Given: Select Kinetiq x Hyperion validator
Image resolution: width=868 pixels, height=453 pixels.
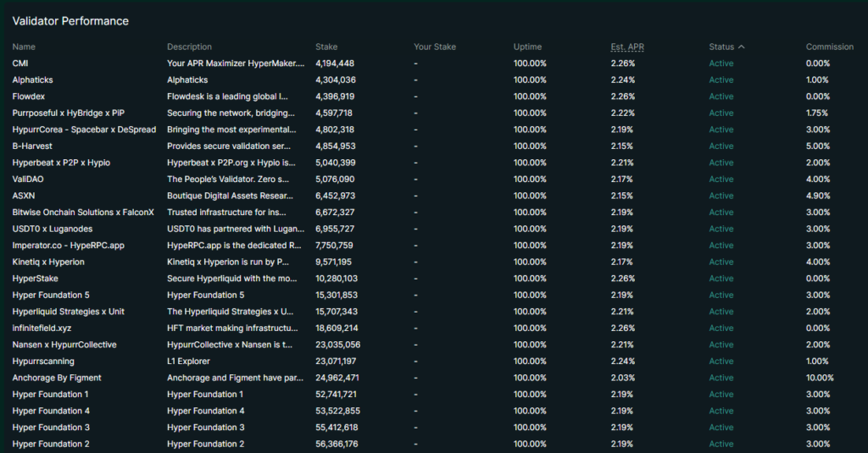Looking at the screenshot, I should click(x=48, y=262).
